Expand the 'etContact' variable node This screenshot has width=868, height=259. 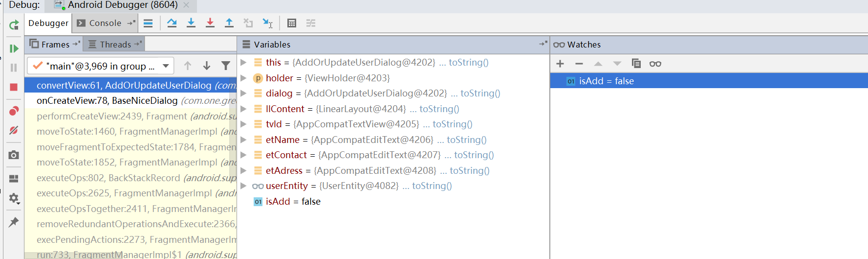pyautogui.click(x=243, y=155)
